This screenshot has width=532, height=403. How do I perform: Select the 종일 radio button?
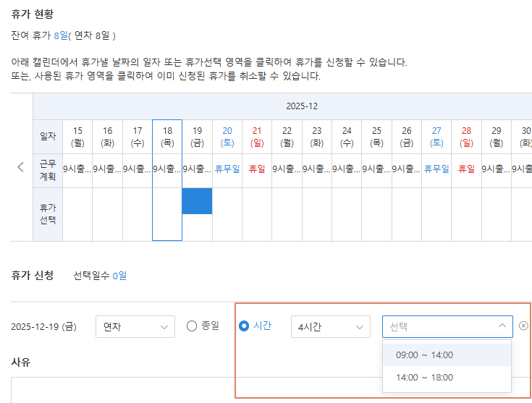click(192, 326)
